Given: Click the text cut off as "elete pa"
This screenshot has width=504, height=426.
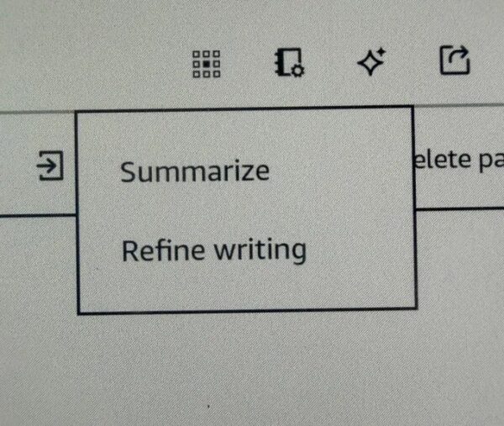Looking at the screenshot, I should (459, 160).
